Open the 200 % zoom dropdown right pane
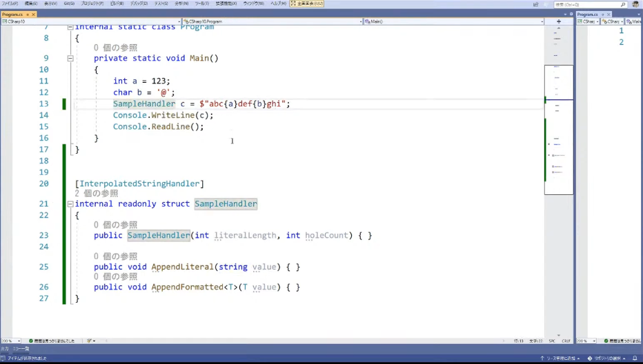This screenshot has height=364, width=643. coord(587,341)
